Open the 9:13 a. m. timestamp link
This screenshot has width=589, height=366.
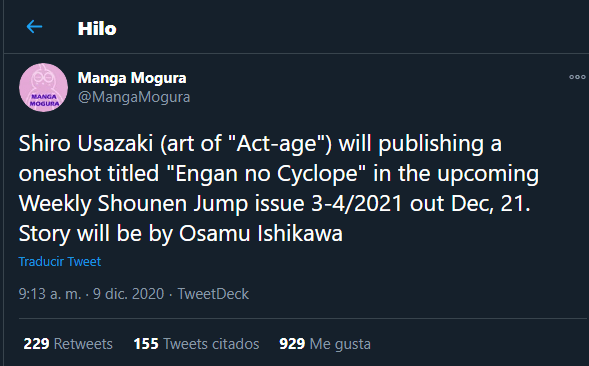coord(50,294)
